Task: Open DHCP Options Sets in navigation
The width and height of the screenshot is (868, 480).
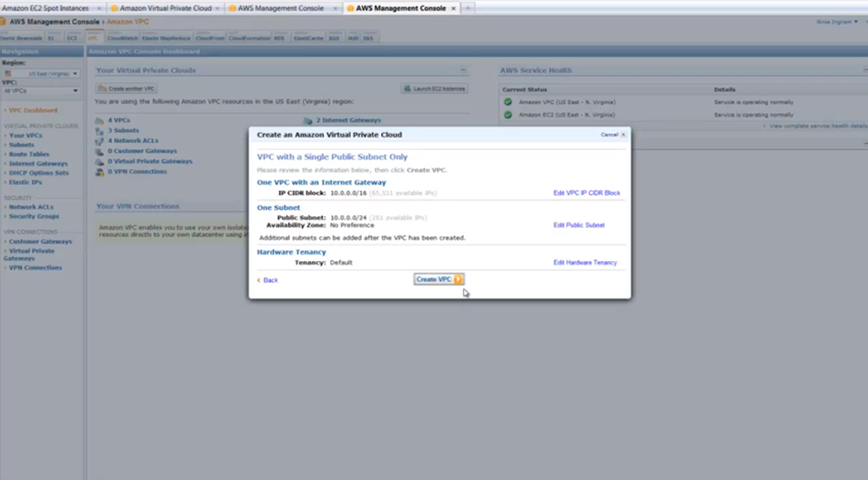Action: click(x=39, y=174)
